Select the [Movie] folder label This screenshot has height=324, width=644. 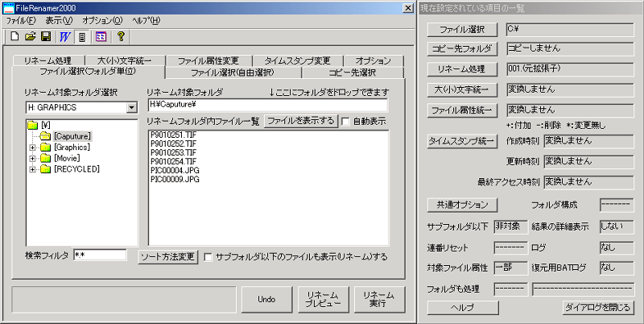[x=67, y=158]
